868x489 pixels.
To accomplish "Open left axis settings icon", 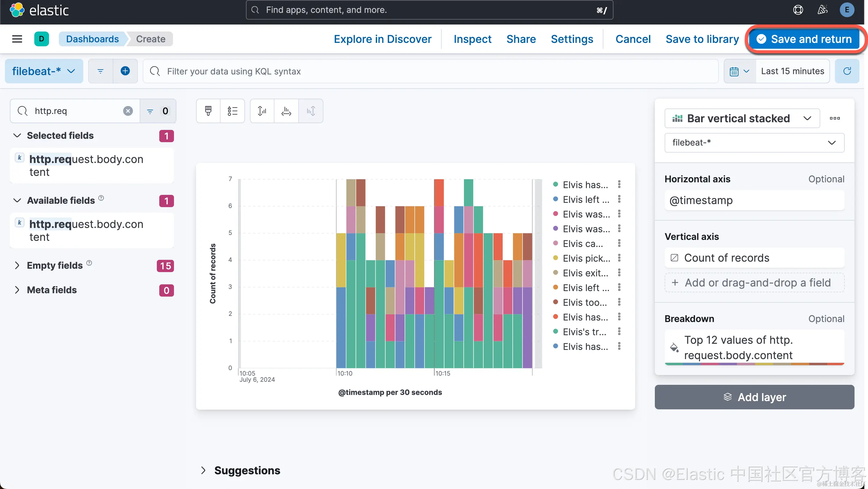I will [x=262, y=111].
